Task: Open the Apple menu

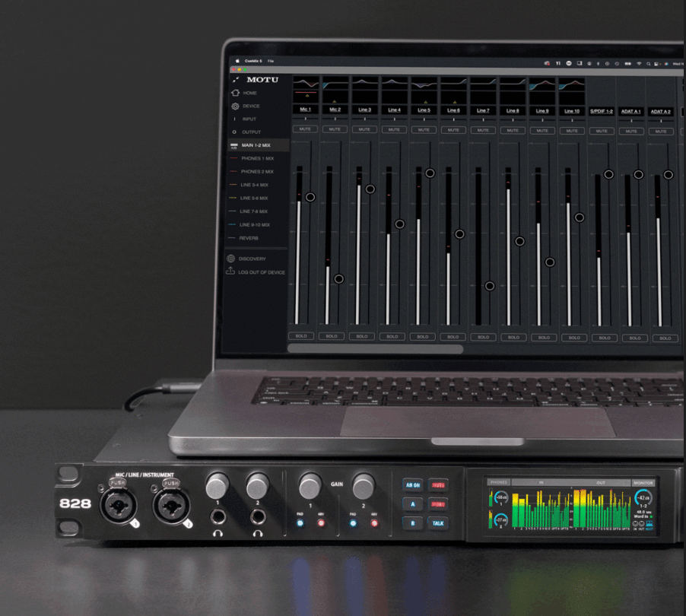Action: point(237,61)
